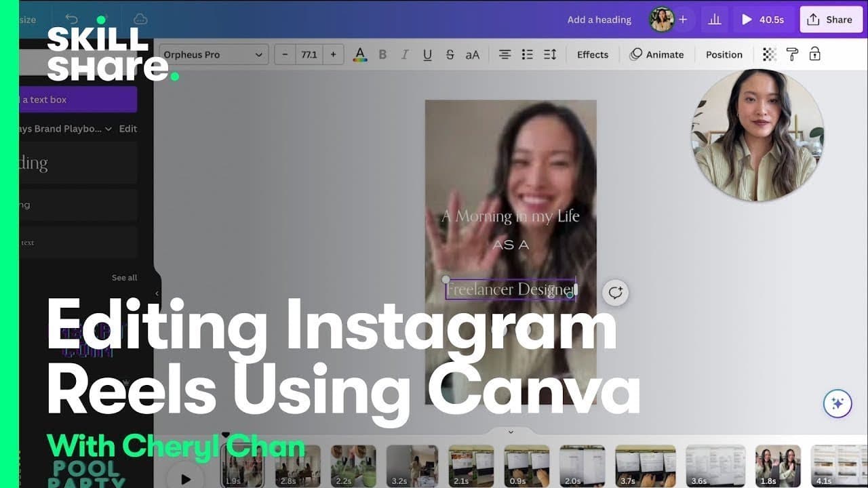Open the text color picker

(x=360, y=55)
